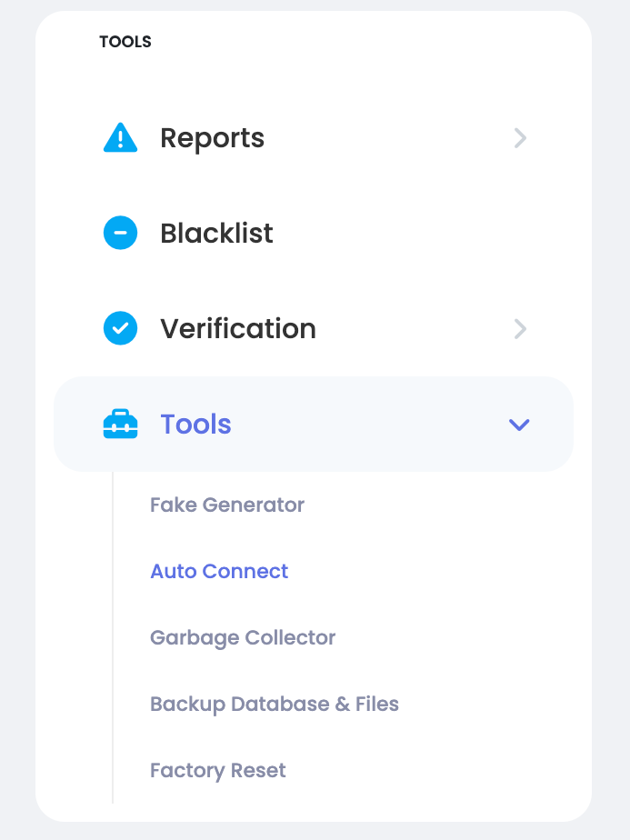630x840 pixels.
Task: Click the TOOLS section heading text
Action: 125,42
